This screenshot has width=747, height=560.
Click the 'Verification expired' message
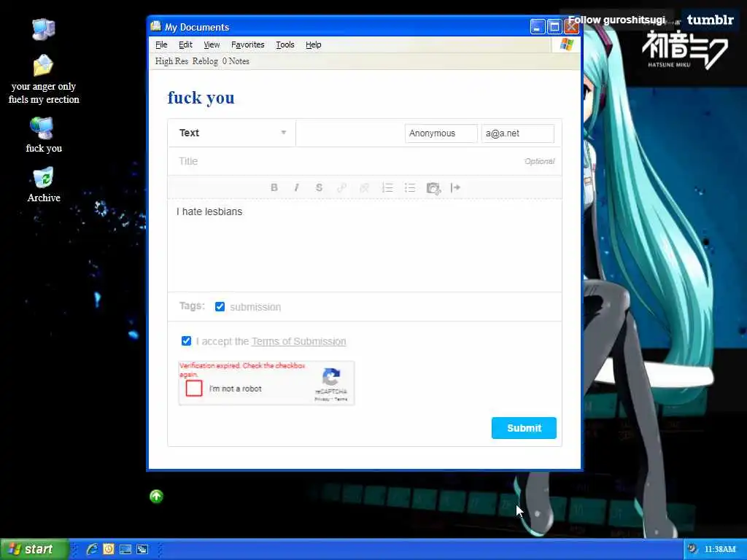tap(242, 370)
